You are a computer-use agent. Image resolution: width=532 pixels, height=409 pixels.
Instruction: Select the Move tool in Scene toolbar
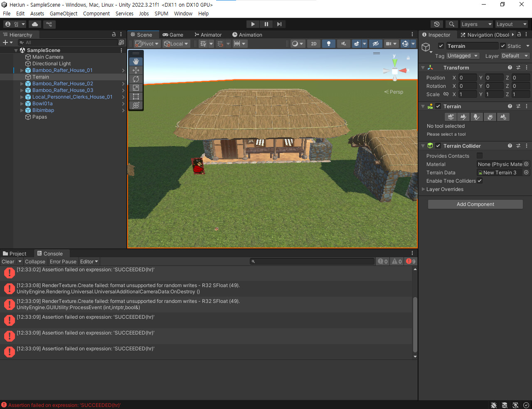[x=136, y=70]
